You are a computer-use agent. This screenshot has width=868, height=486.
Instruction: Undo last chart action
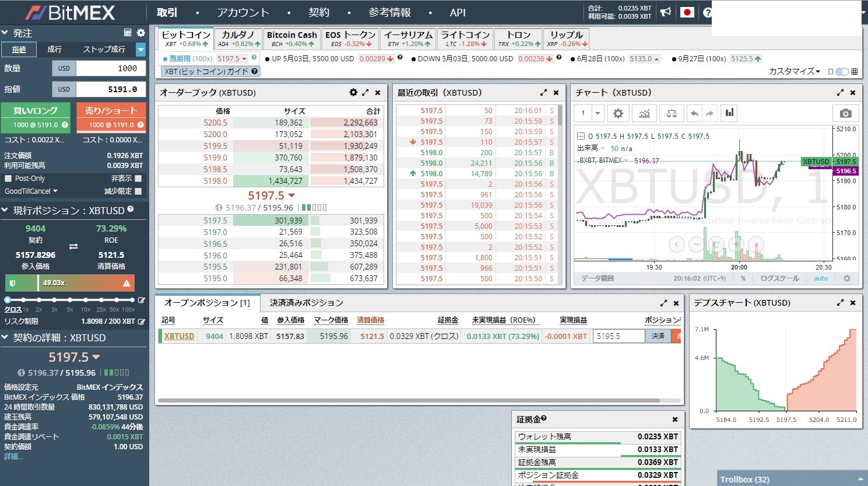point(694,113)
